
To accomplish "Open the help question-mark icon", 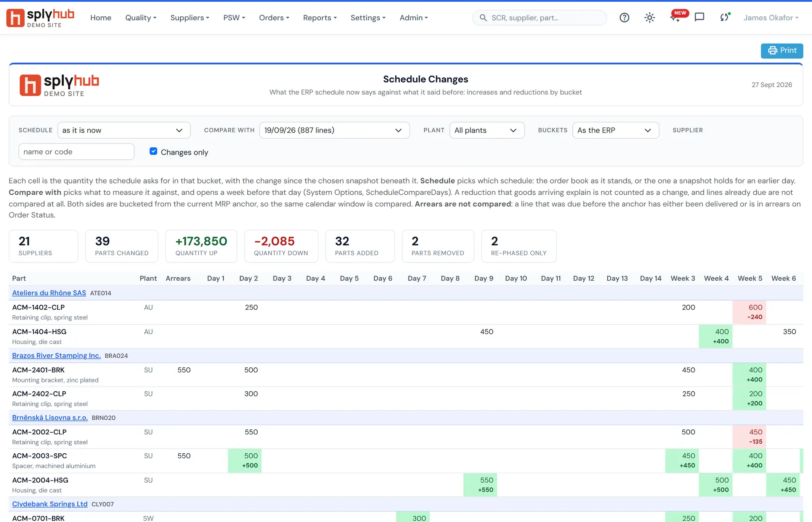I will 624,18.
